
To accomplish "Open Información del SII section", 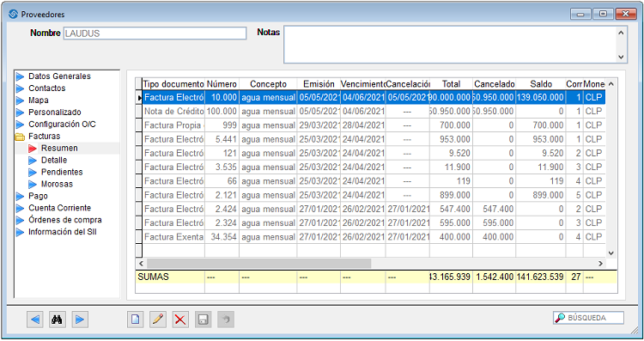I will pyautogui.click(x=63, y=232).
